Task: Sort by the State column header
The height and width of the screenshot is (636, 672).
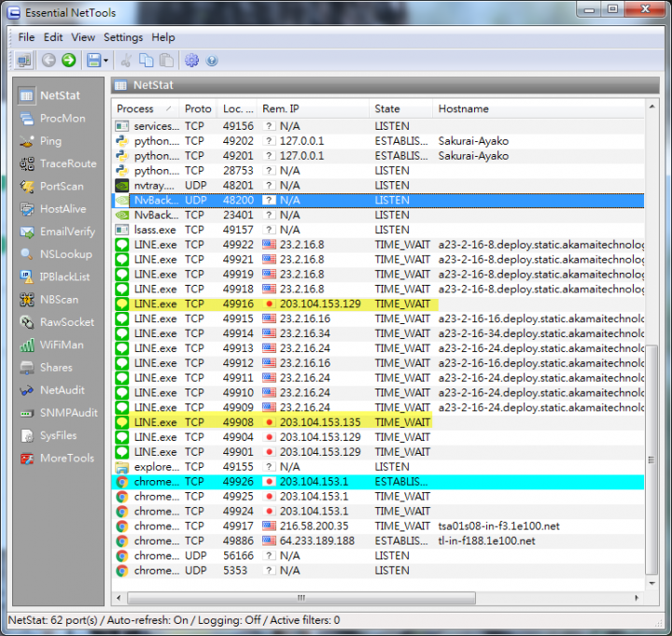Action: pos(400,109)
